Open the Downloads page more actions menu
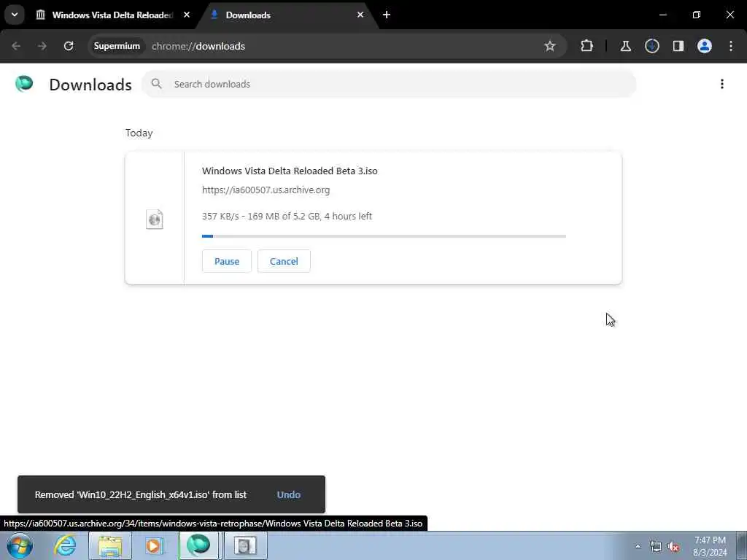The image size is (747, 560). 722,84
